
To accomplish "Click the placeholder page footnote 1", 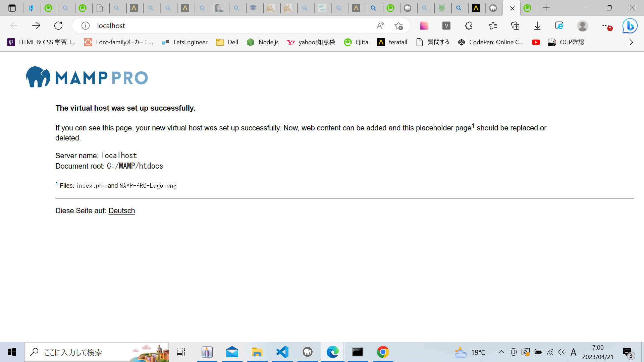I will pos(473,126).
